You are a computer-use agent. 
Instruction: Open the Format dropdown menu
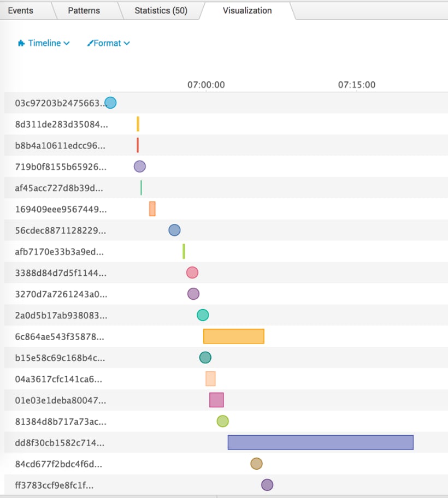(109, 43)
